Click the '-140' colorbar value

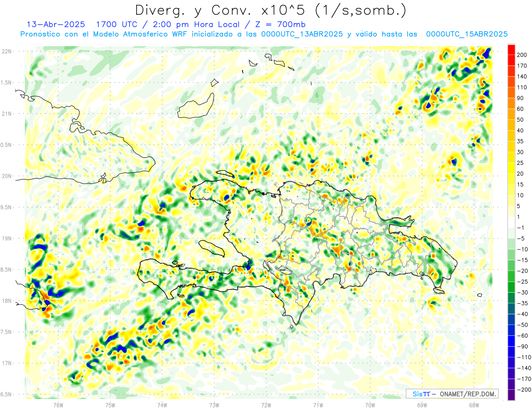(524, 368)
